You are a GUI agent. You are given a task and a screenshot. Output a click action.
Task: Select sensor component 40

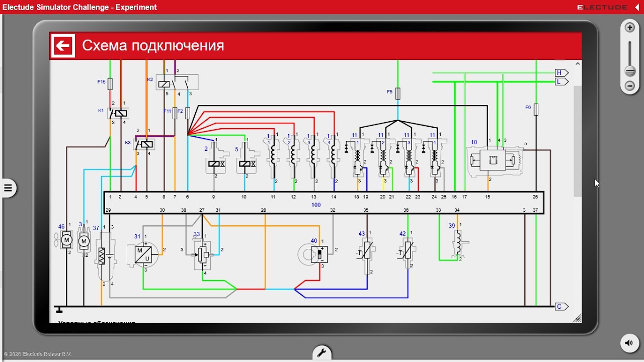pos(314,254)
